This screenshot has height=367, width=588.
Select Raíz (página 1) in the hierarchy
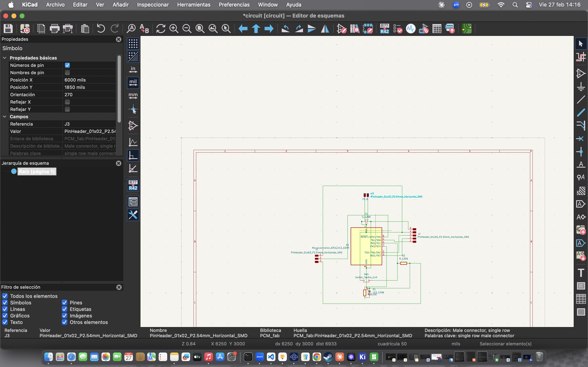[37, 172]
